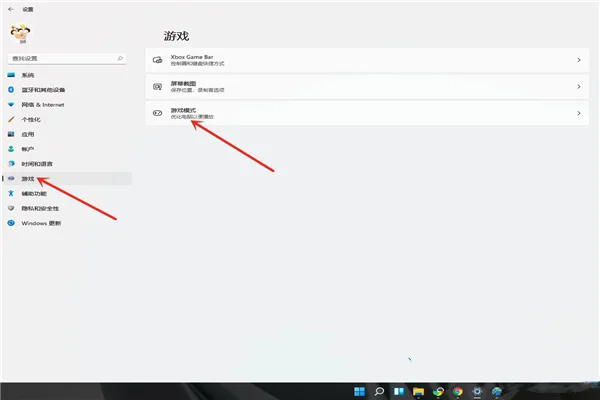
Task: Select the highlighted 游戏 sidebar entry
Action: pos(67,179)
